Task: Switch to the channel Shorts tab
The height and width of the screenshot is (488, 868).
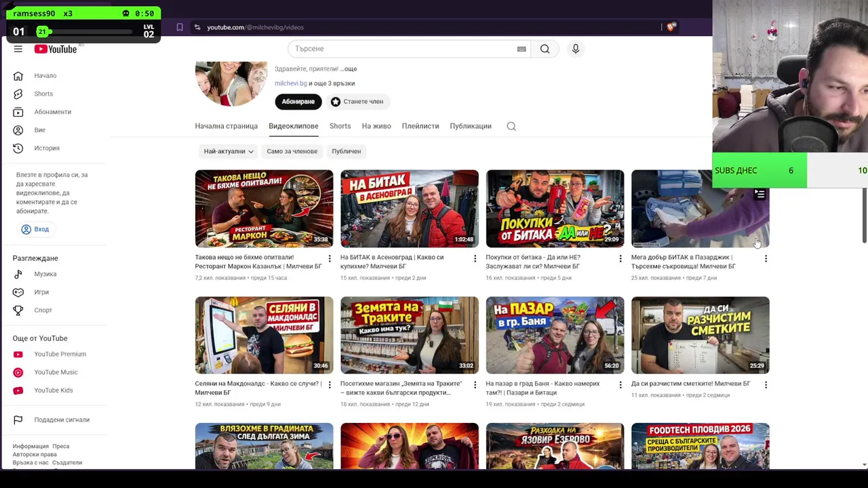Action: (x=340, y=126)
